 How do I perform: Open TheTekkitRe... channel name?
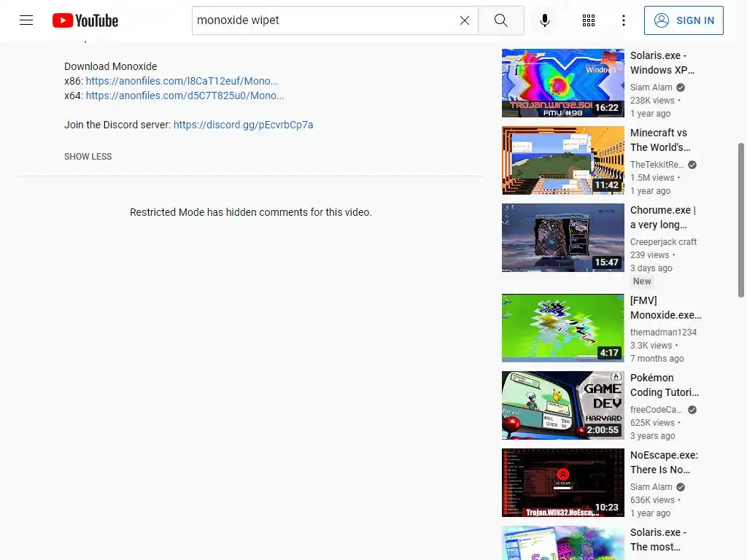(657, 165)
